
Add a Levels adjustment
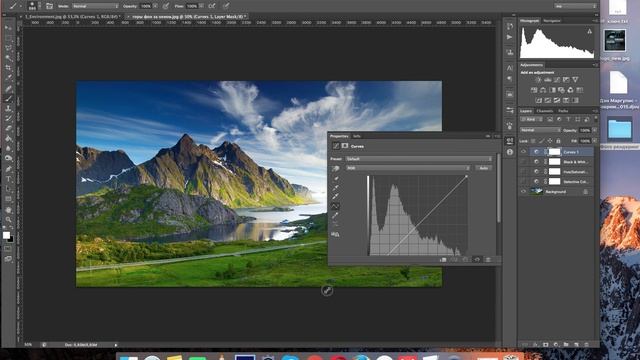(x=548, y=80)
